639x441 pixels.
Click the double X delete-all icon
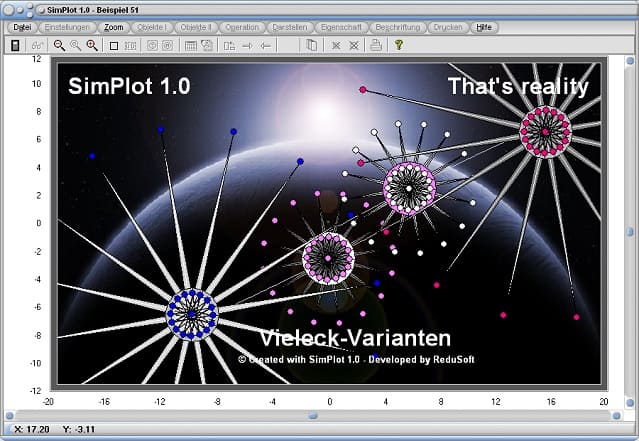click(x=354, y=46)
